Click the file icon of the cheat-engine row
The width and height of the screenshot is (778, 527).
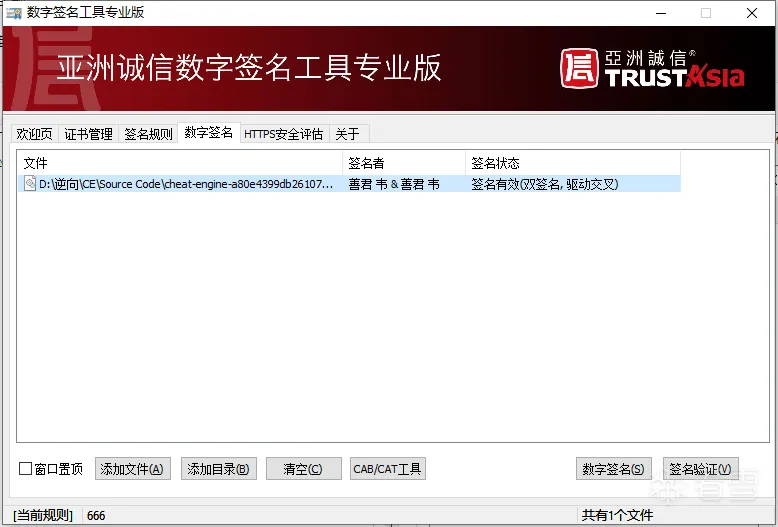(30, 183)
